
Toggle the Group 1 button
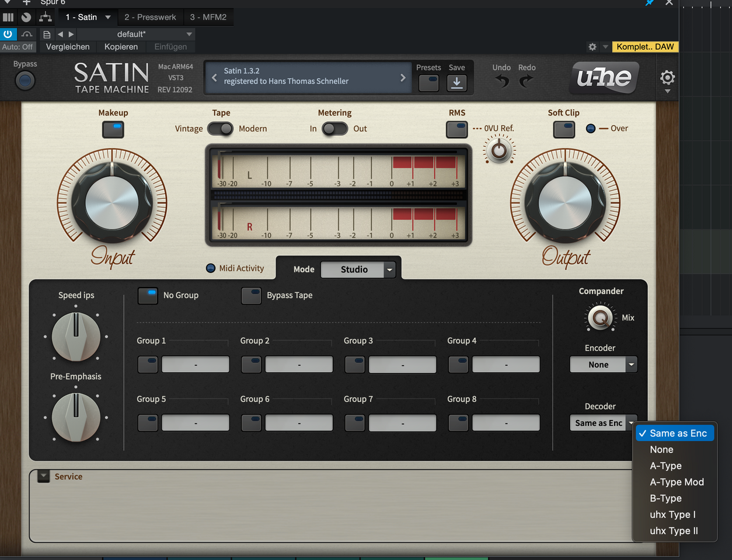coord(148,365)
